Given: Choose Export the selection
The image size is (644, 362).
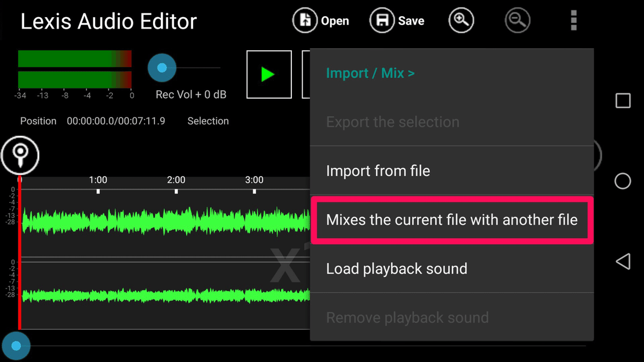Looking at the screenshot, I should (x=452, y=122).
